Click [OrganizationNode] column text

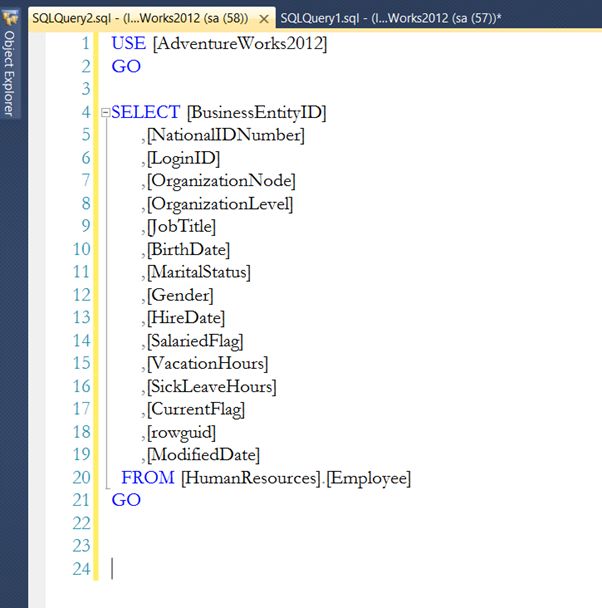221,181
